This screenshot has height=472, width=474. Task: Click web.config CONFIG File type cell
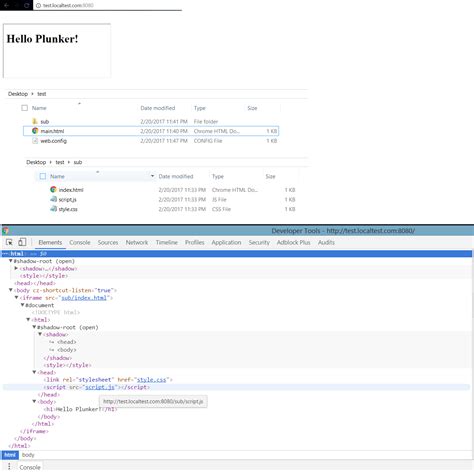pos(208,141)
